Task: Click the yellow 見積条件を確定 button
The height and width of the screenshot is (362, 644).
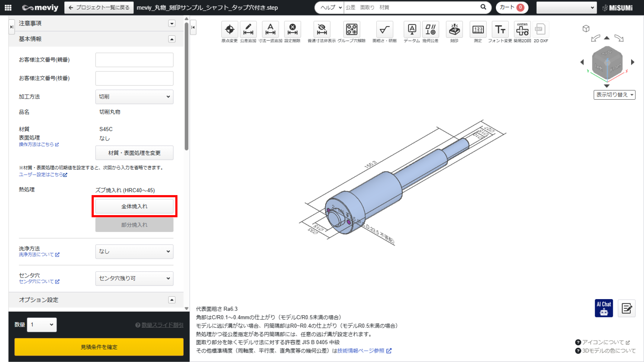Action: (x=99, y=347)
